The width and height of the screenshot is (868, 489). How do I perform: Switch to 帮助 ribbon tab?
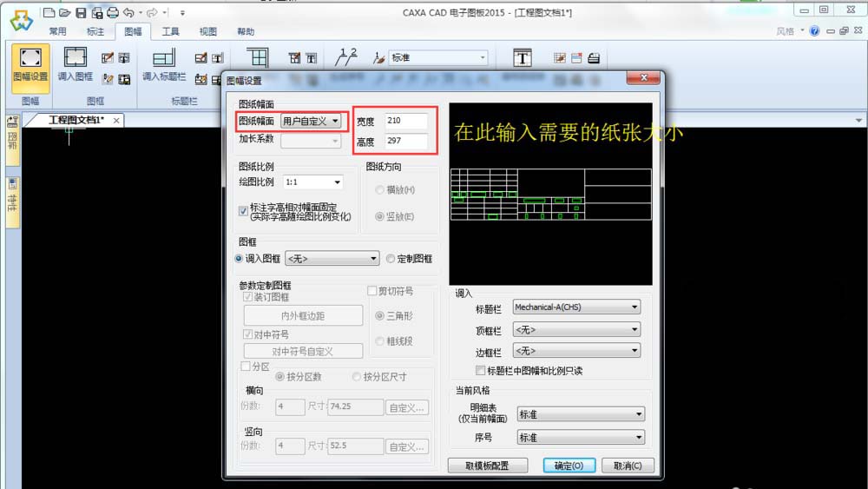click(246, 31)
